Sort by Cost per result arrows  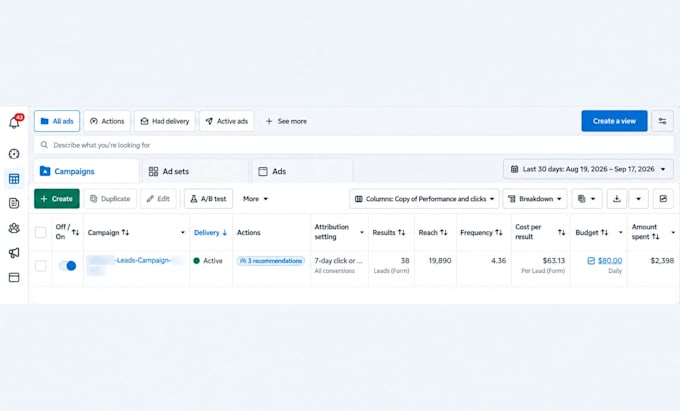point(561,233)
